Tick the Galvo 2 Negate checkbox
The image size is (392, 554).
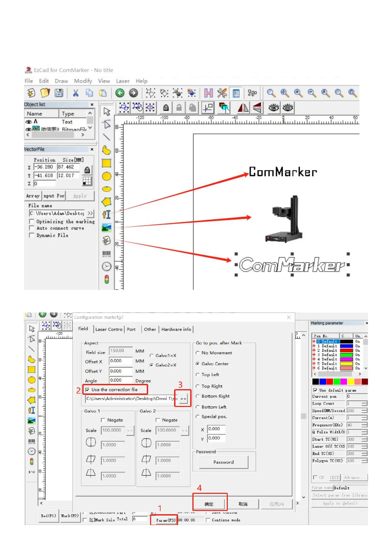(158, 420)
